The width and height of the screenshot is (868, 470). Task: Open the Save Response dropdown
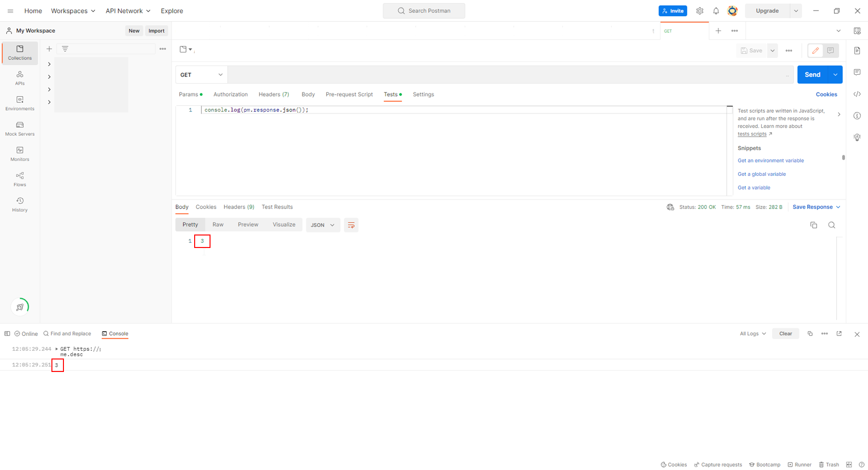click(x=817, y=207)
